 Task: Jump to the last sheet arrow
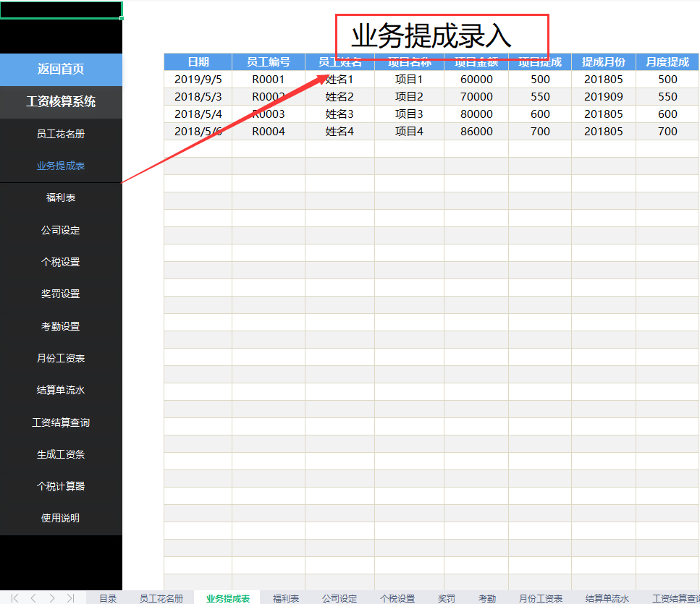click(71, 598)
